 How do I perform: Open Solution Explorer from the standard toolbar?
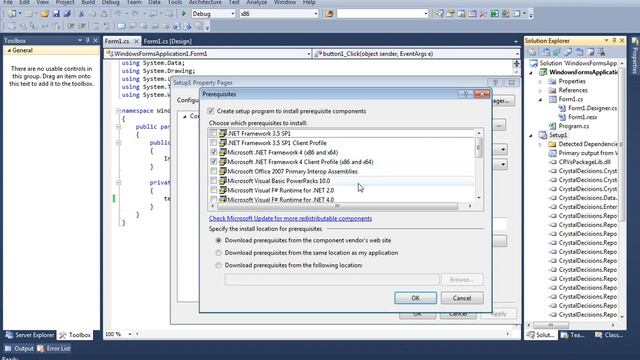point(439,13)
